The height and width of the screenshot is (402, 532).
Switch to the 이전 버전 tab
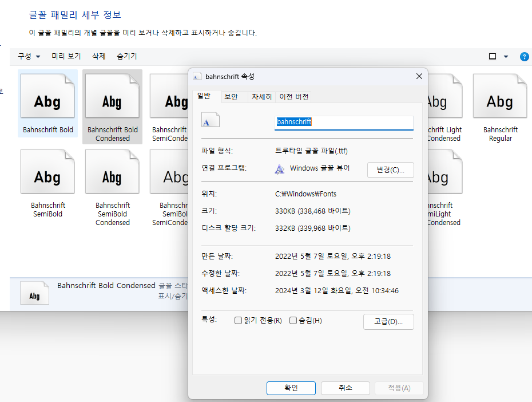(294, 97)
